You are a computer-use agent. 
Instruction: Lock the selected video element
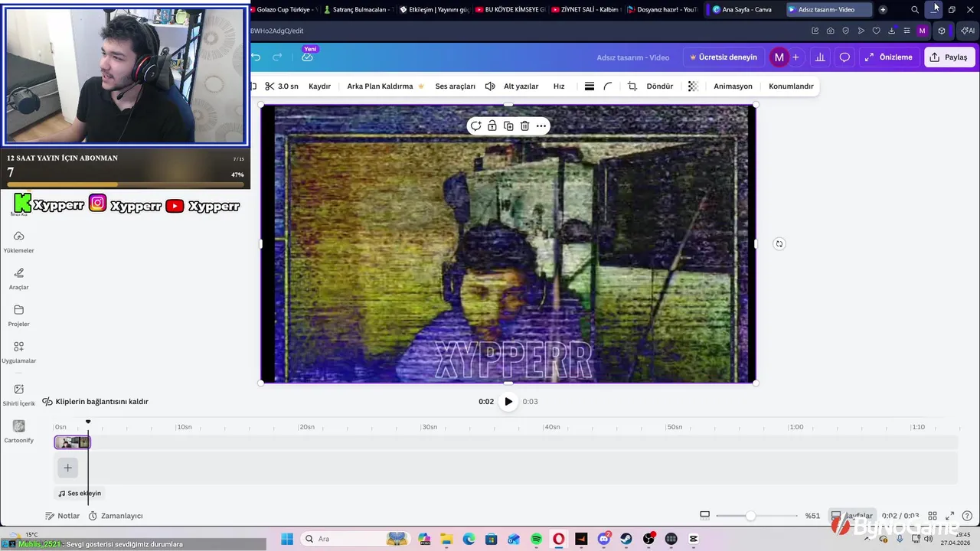pos(492,126)
